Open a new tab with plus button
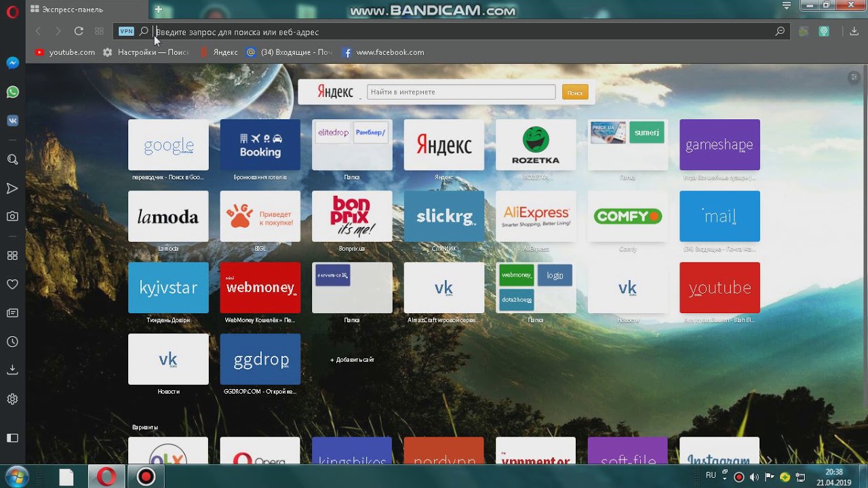868x488 pixels. [158, 9]
